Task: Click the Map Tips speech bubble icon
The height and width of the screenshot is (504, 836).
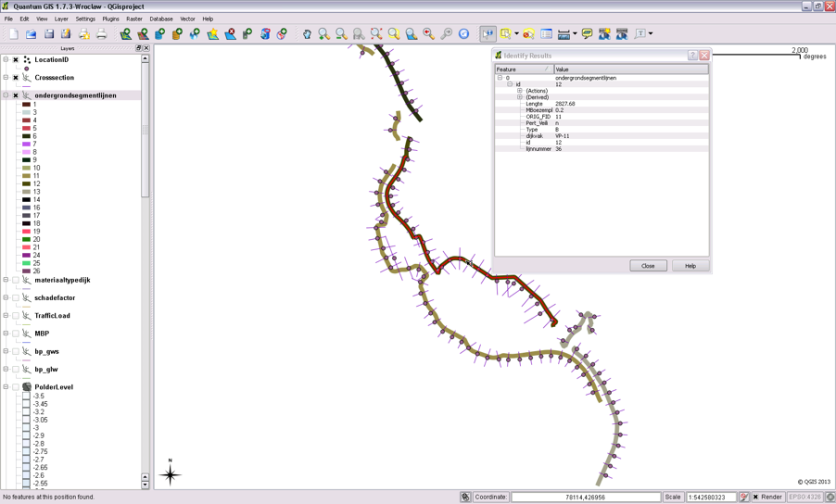Action: click(x=587, y=34)
